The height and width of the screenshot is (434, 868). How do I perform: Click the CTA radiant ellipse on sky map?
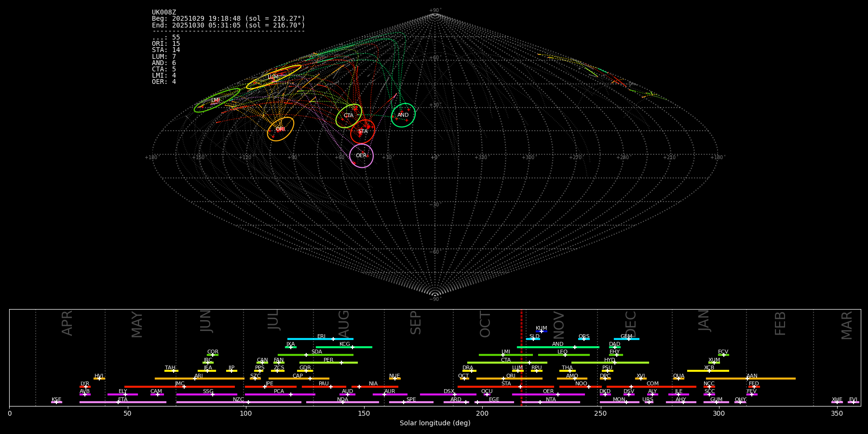(349, 116)
